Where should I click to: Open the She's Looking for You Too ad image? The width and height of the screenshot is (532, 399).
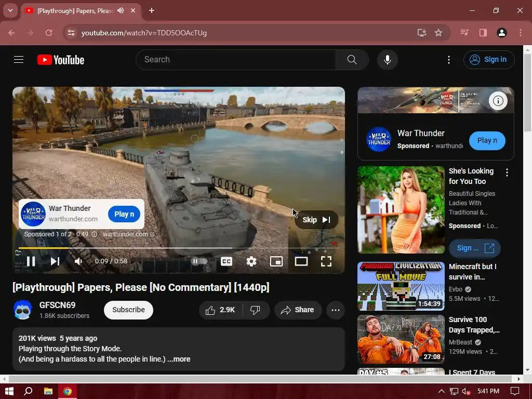[x=401, y=210]
